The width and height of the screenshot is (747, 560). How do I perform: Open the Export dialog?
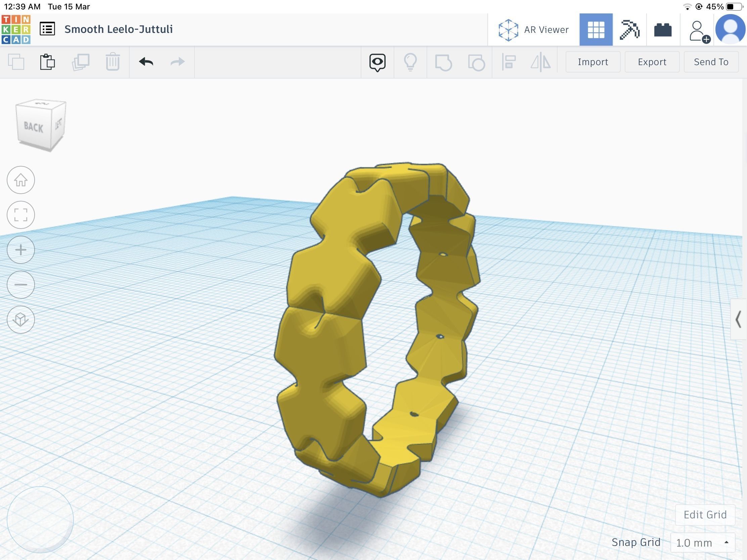pyautogui.click(x=652, y=62)
